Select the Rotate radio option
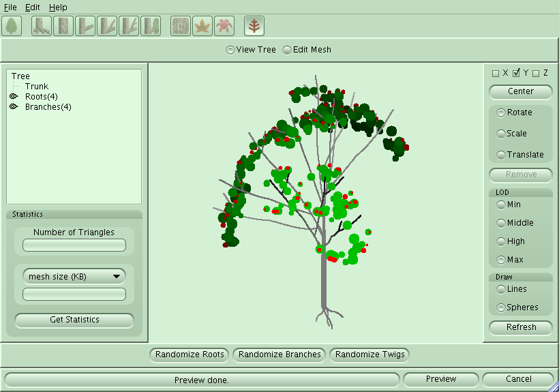This screenshot has height=392, width=559. point(501,112)
